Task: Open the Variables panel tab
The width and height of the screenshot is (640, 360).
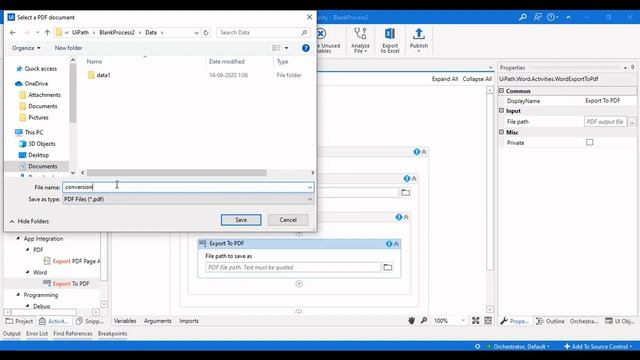Action: 125,321
